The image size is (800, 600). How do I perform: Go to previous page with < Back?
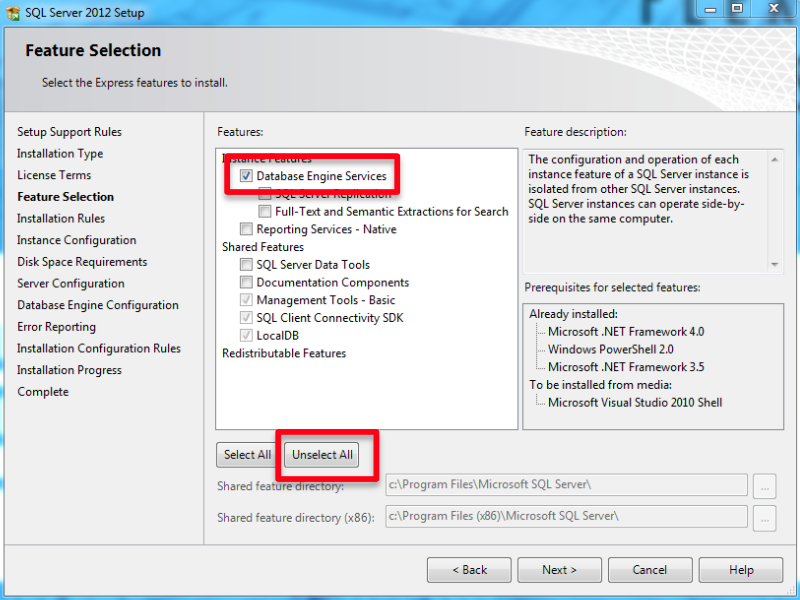point(469,570)
